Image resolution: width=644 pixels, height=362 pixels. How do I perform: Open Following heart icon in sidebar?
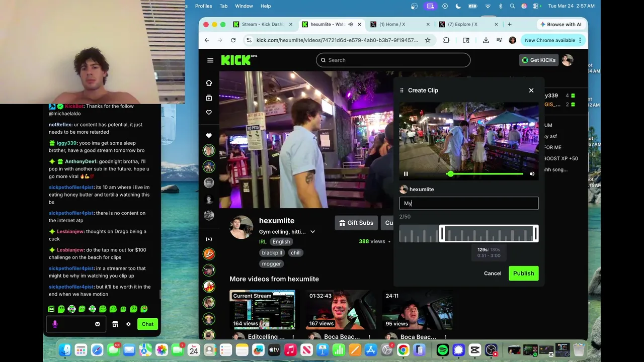[x=209, y=113]
